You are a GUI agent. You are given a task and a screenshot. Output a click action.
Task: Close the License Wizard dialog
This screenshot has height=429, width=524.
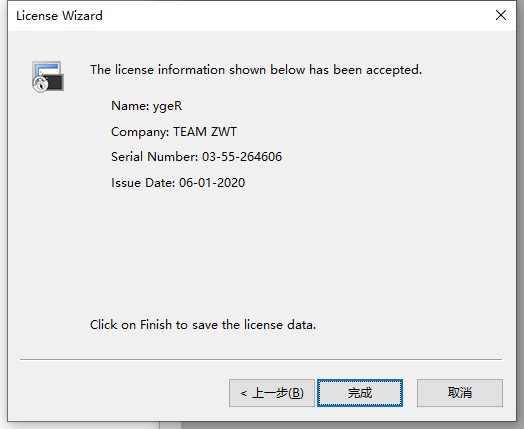(501, 15)
